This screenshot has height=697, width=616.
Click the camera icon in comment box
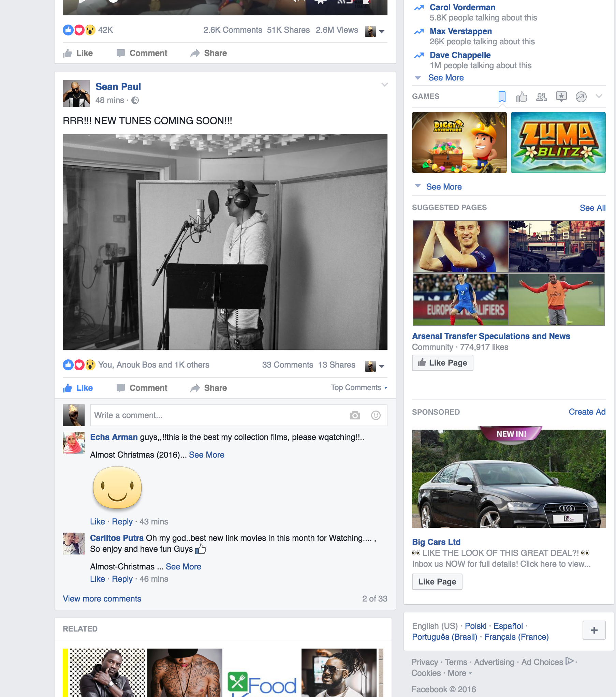tap(355, 415)
